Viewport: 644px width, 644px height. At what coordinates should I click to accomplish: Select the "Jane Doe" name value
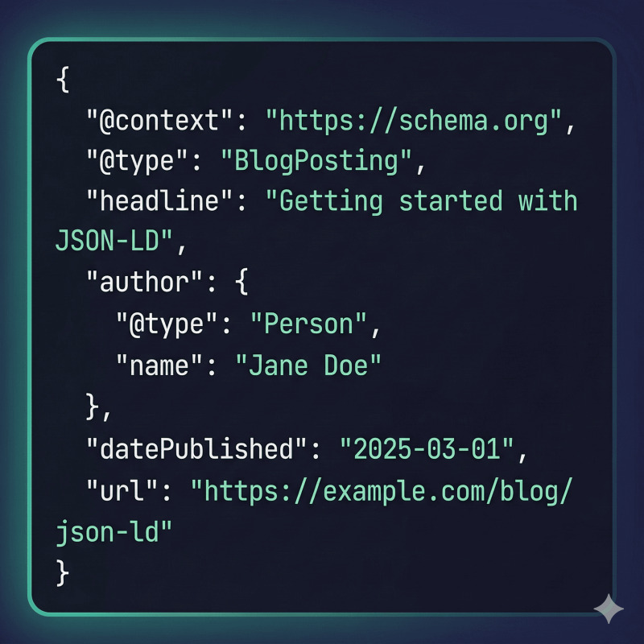pos(308,366)
